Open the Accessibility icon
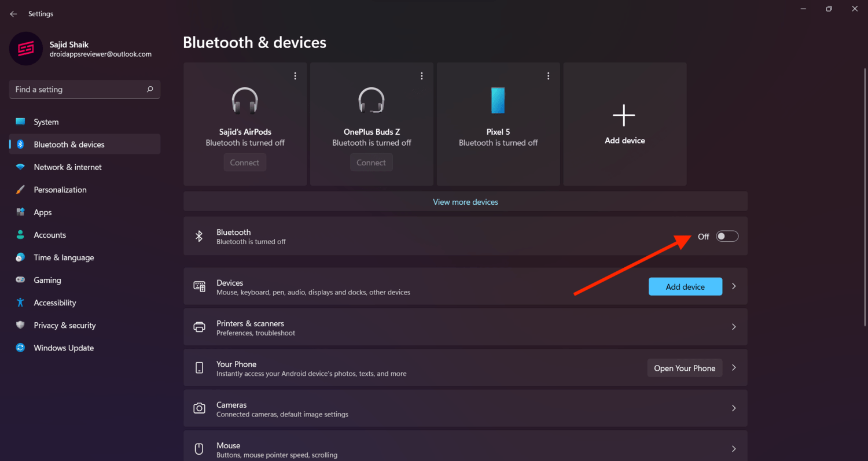Screen dimensions: 868x461 pyautogui.click(x=21, y=303)
